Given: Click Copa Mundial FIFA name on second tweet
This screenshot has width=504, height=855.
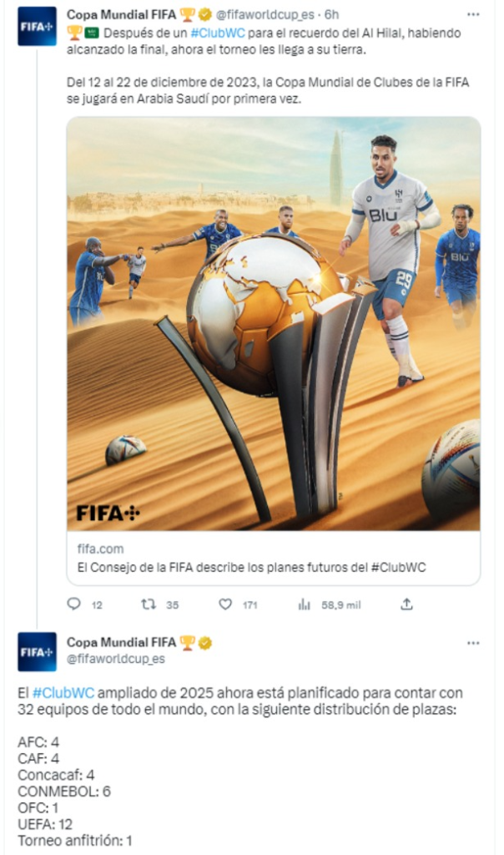Looking at the screenshot, I should click(x=121, y=642).
